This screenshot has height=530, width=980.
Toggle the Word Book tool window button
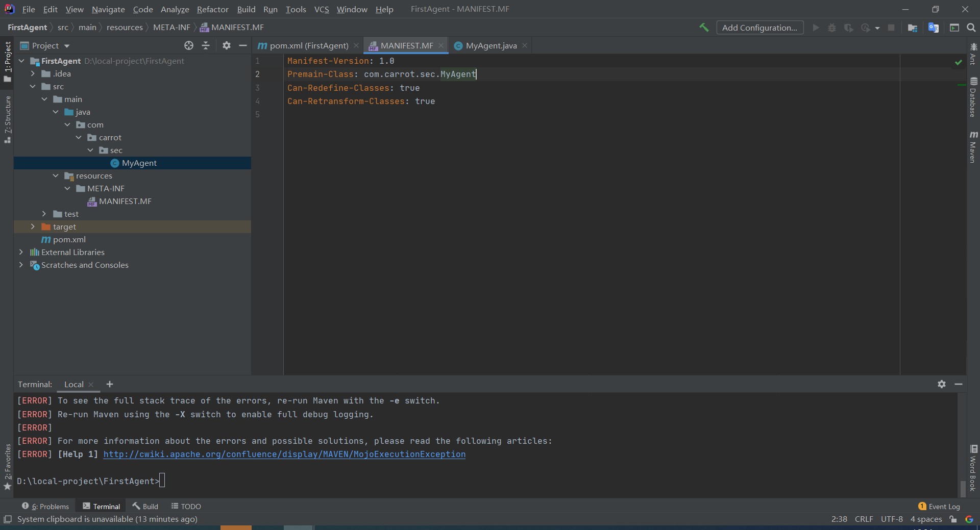[x=973, y=468]
